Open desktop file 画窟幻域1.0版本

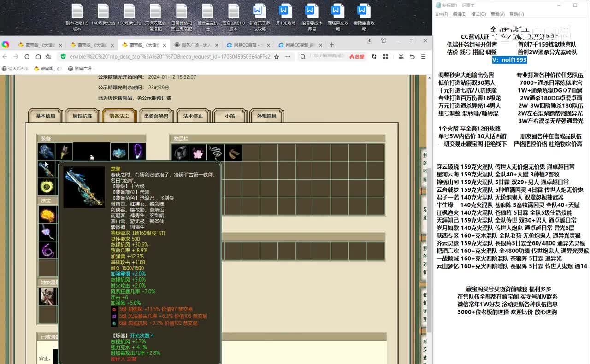pyautogui.click(x=234, y=18)
